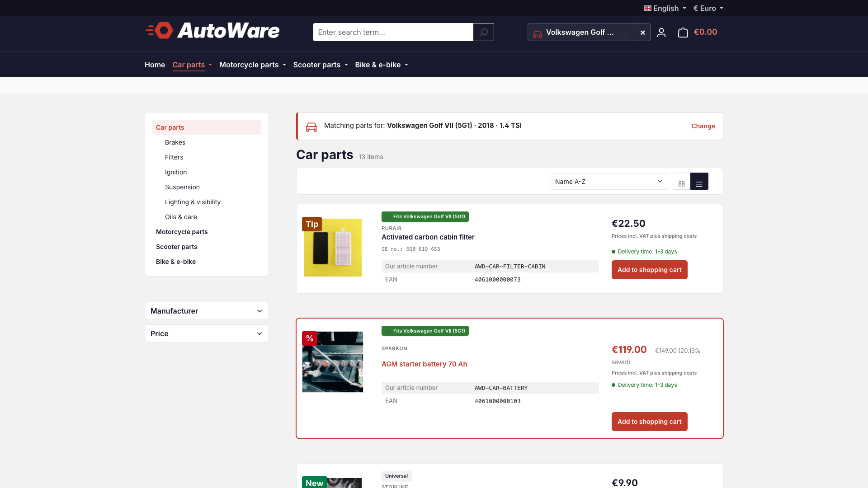Open AGM starter battery 70 Ah product

424,364
